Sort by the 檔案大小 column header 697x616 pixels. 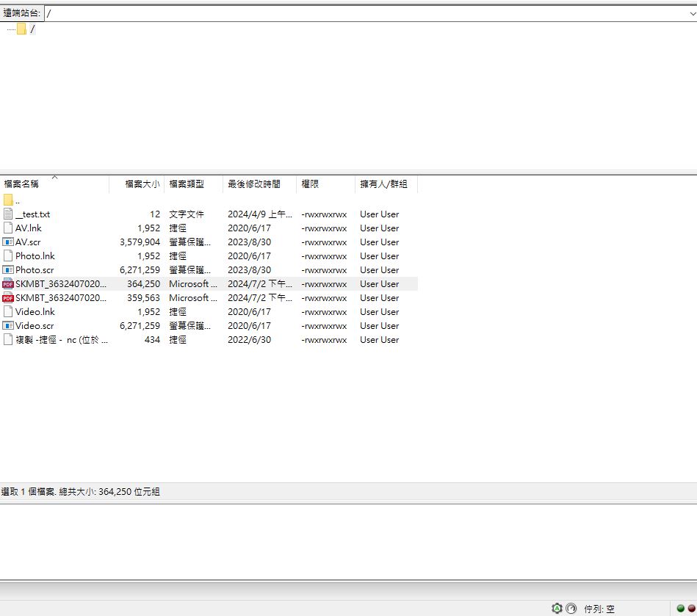pos(137,184)
